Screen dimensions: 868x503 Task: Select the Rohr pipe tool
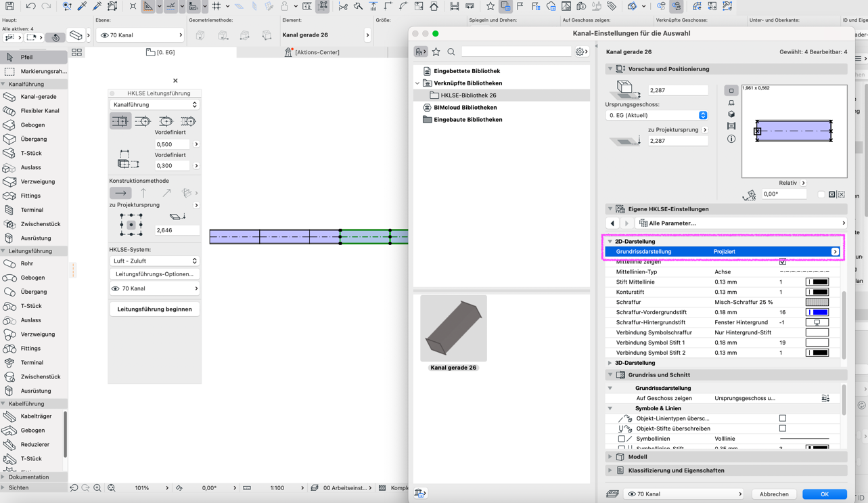pyautogui.click(x=33, y=263)
